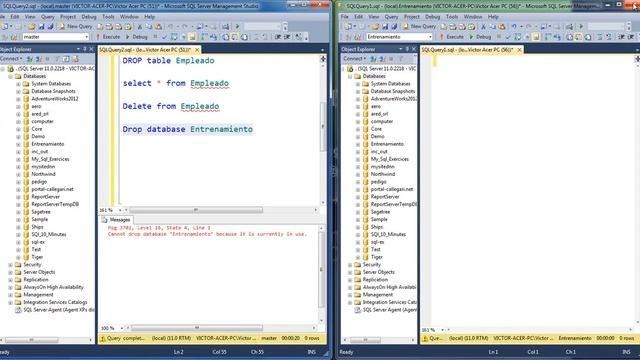
Task: Select Tiger database in left Object Explorer
Action: (x=37, y=257)
